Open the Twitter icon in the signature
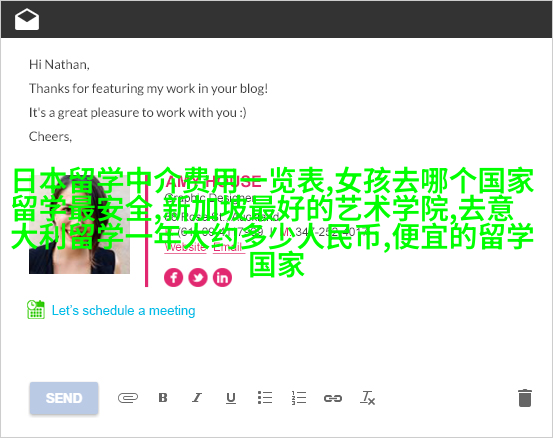The image size is (553, 438). pos(198,278)
